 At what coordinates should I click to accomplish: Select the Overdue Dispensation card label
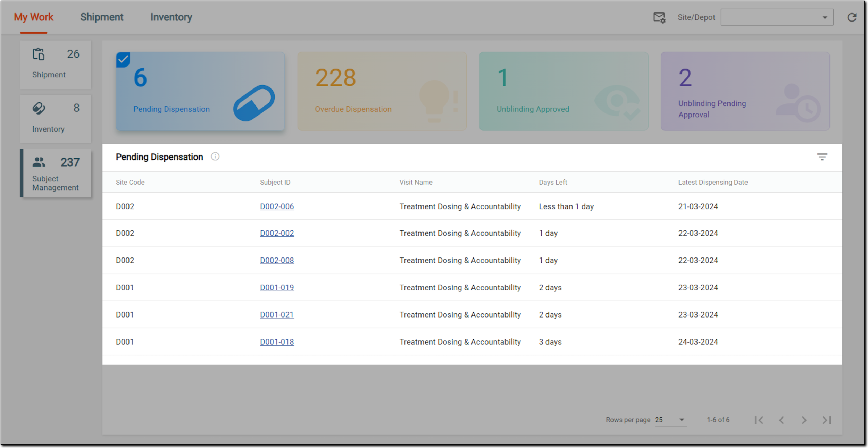tap(353, 109)
